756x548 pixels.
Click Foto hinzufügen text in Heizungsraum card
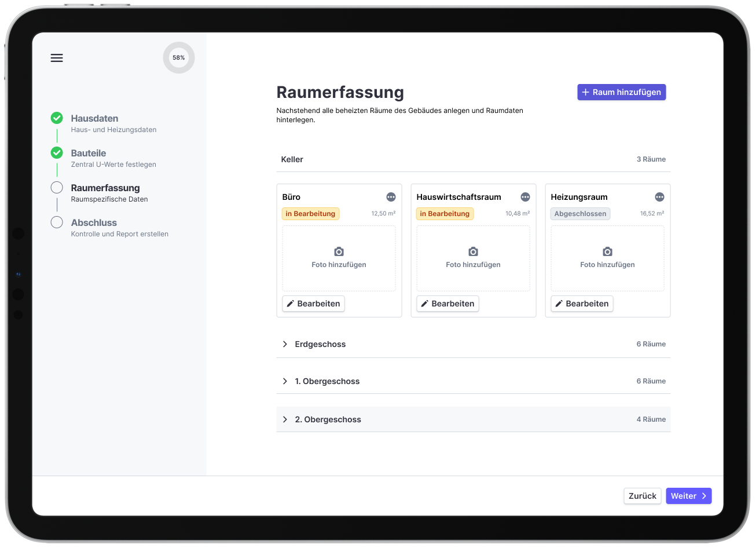pos(608,265)
